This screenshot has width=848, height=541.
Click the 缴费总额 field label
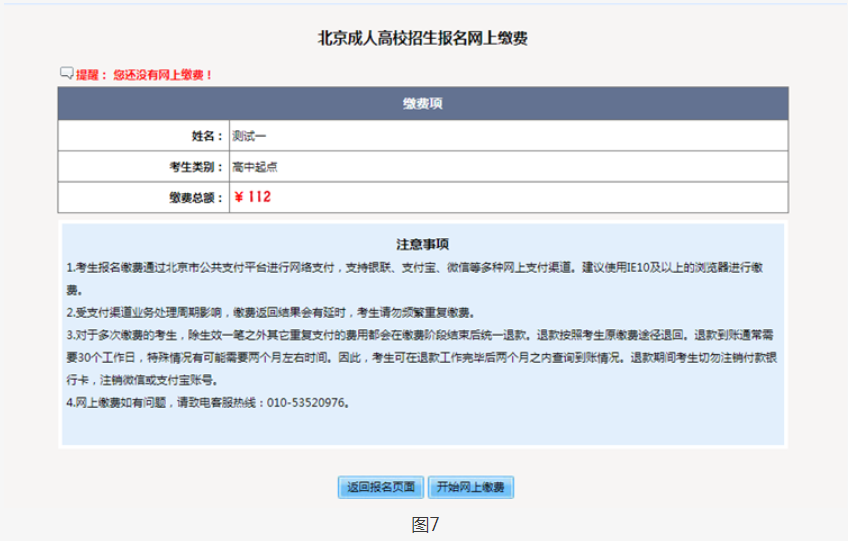(196, 197)
